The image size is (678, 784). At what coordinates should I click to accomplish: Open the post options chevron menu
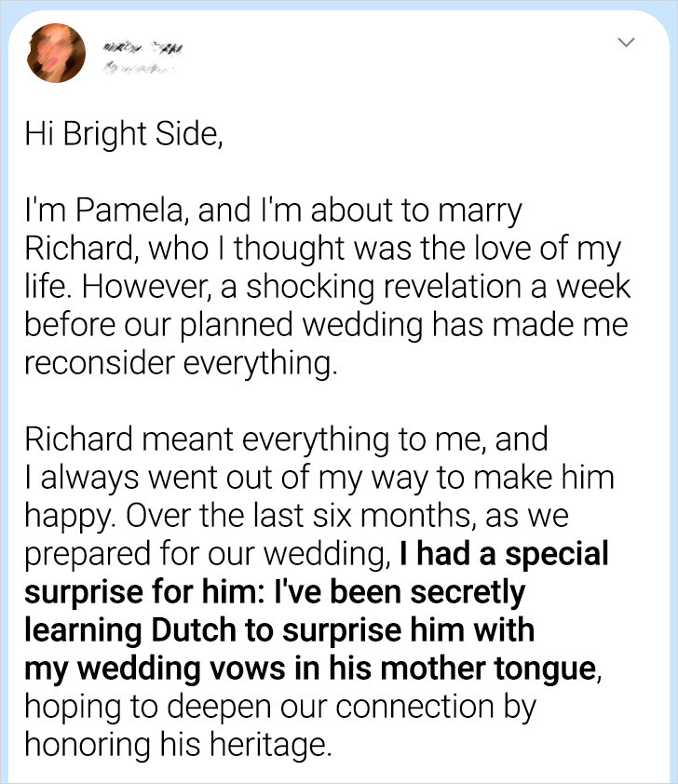pos(626,42)
